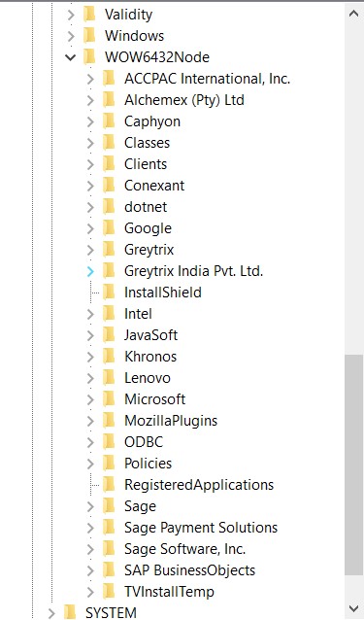Click the InstallShield folder icon
This screenshot has width=364, height=620.
click(109, 292)
